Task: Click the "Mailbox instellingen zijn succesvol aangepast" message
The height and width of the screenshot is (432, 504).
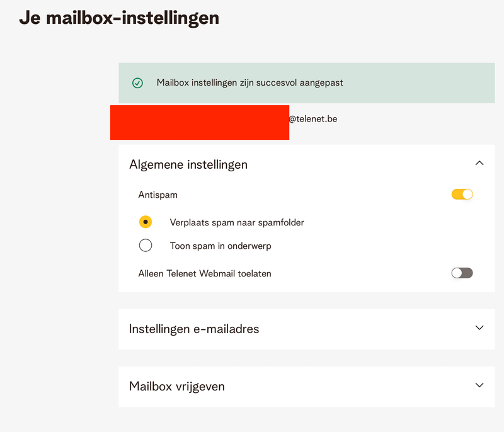Action: pos(249,82)
